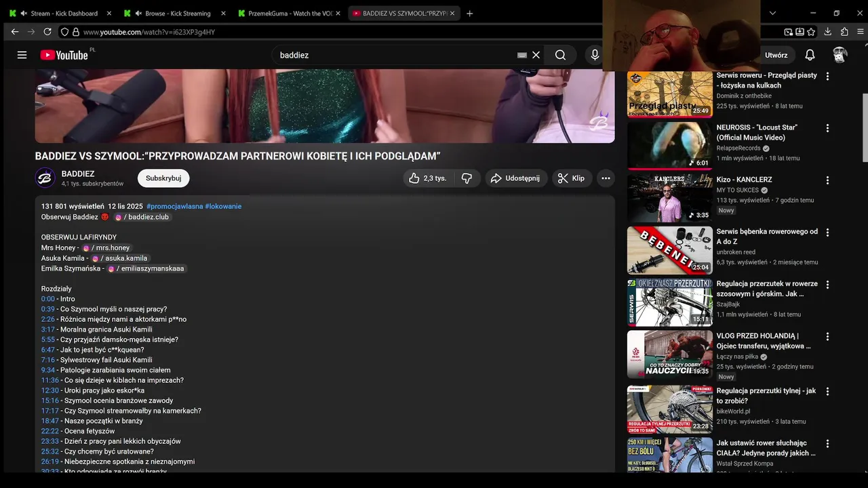Open the BADDIEZ channel name link

point(78,174)
